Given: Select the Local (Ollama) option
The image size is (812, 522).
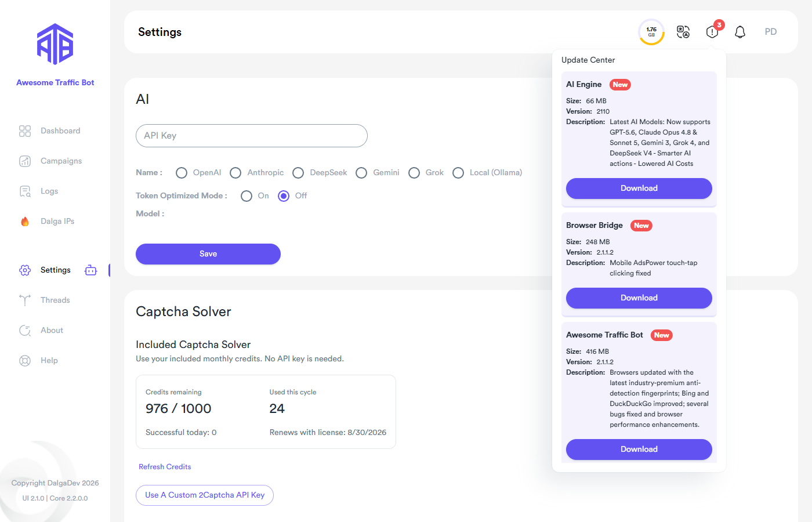Looking at the screenshot, I should (458, 173).
